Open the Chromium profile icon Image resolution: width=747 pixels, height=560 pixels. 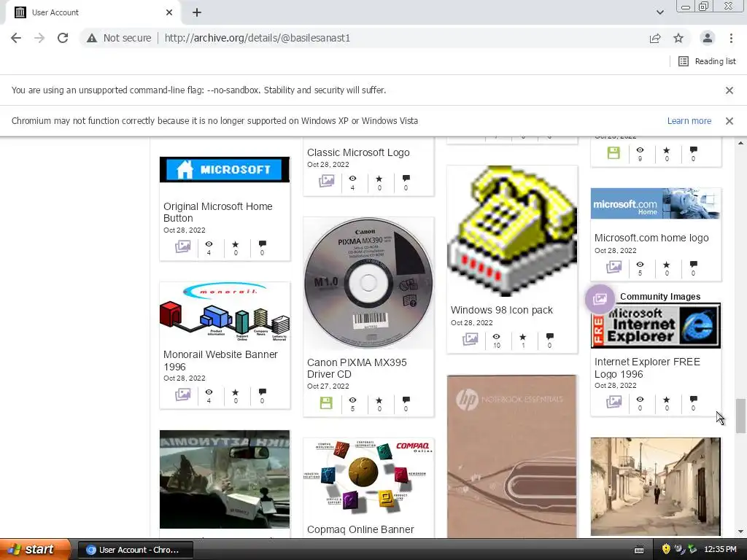point(708,38)
